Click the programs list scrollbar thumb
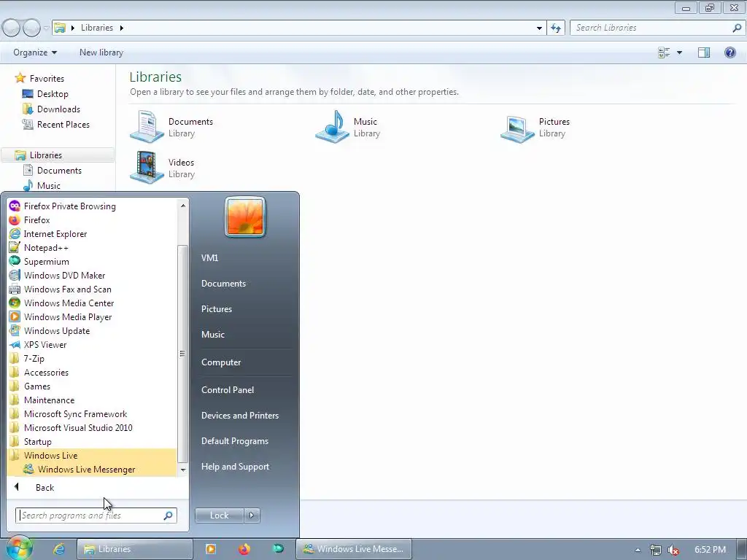747x560 pixels. pos(182,354)
